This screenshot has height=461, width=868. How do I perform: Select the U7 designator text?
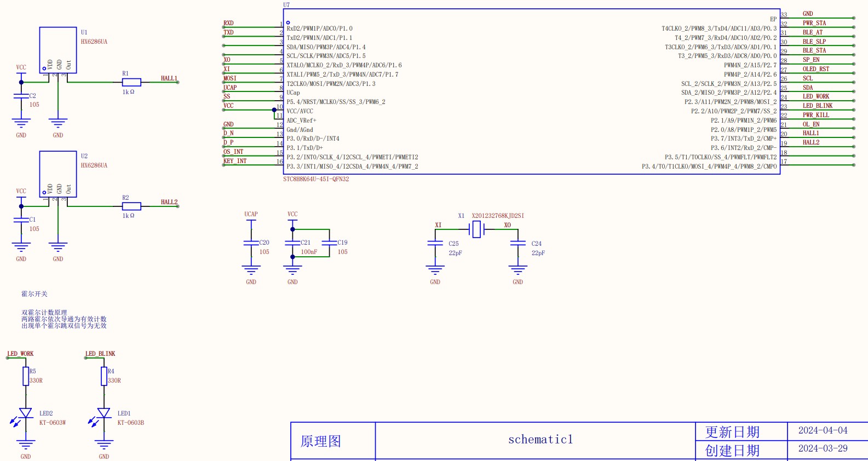coord(286,5)
